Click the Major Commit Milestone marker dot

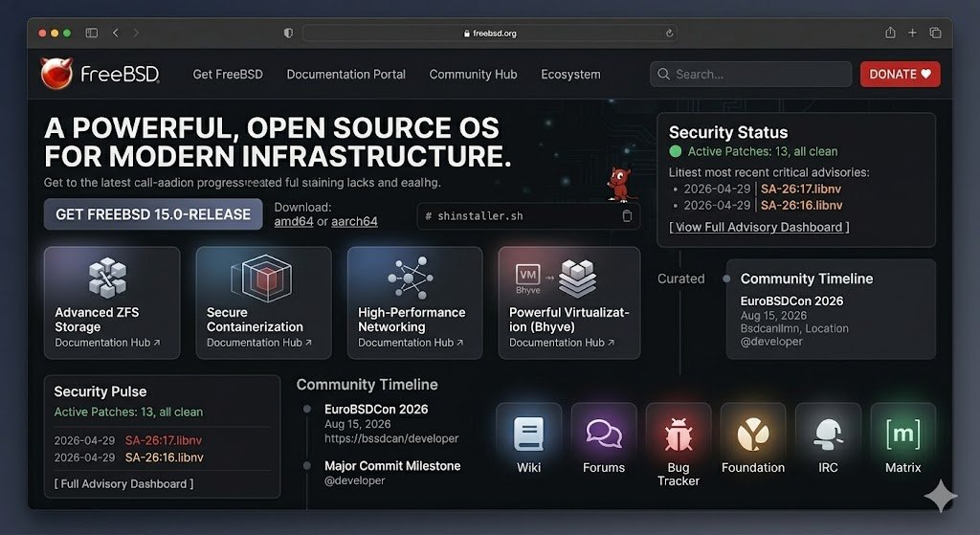pos(307,466)
